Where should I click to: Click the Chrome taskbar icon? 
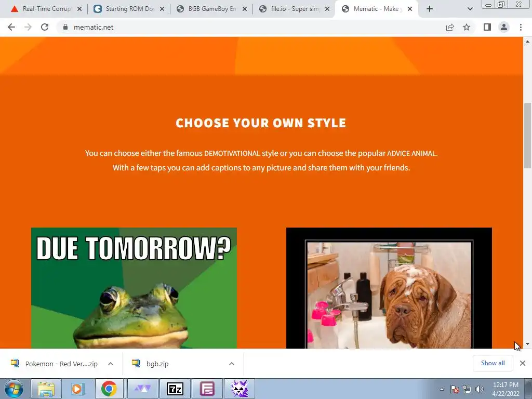click(109, 389)
